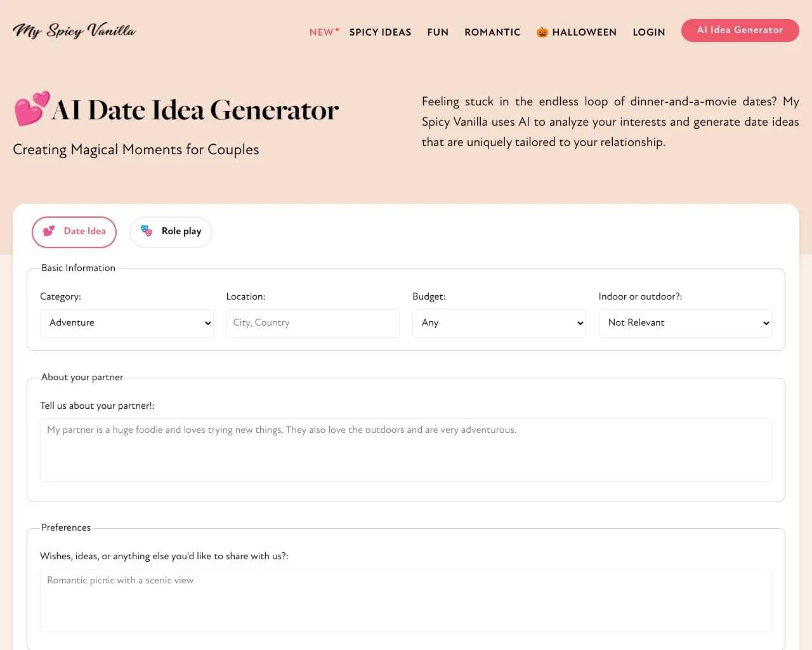Select the Date Idea tab

pos(74,232)
